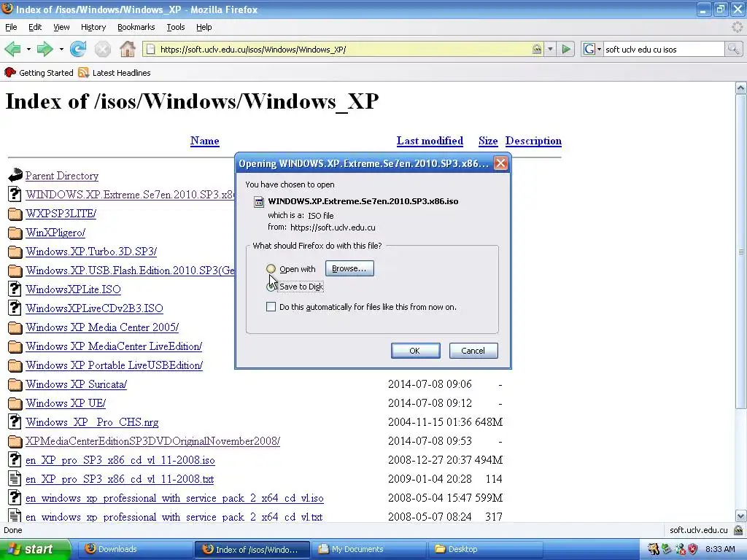The image size is (747, 560).
Task: Sort listing by Size column
Action: tap(488, 141)
